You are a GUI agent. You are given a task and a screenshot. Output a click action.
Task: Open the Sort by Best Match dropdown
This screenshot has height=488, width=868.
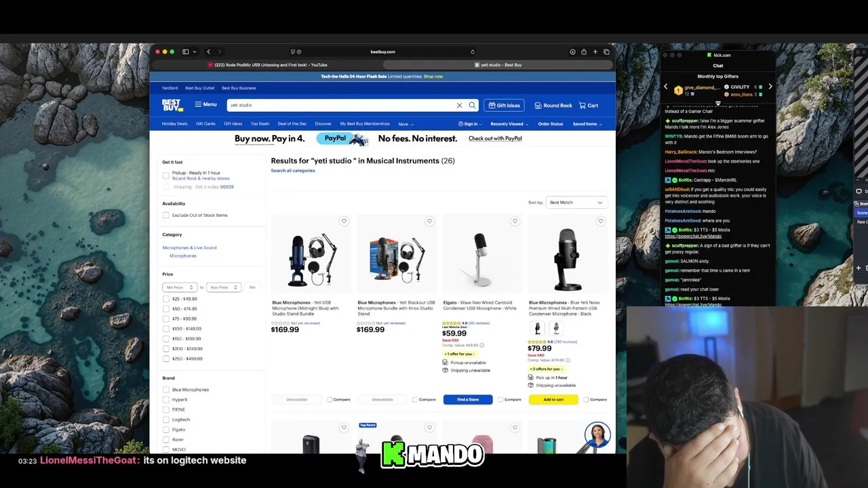click(576, 202)
